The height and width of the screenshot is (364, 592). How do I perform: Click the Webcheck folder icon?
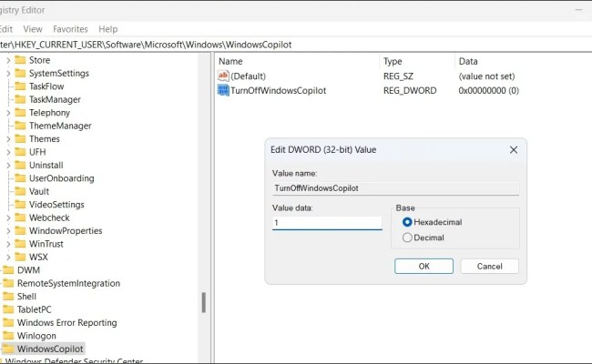(20, 217)
